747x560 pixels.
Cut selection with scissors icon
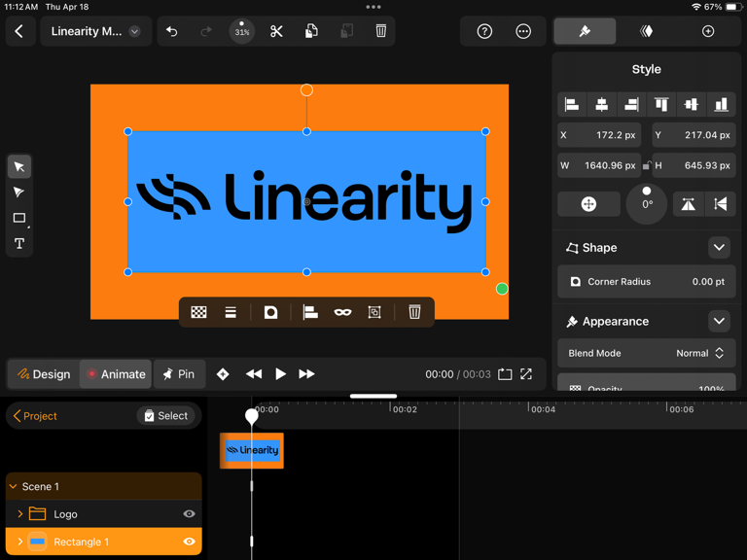[276, 31]
